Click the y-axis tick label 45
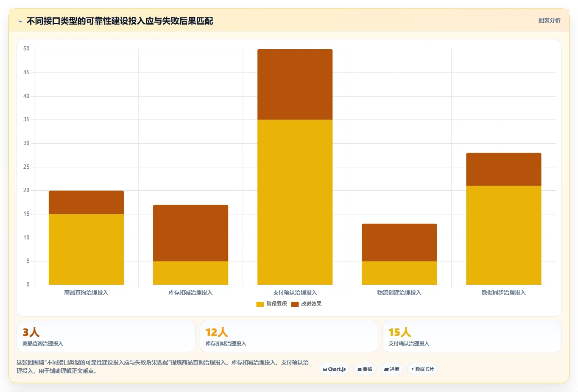578x392 pixels. tap(26, 72)
